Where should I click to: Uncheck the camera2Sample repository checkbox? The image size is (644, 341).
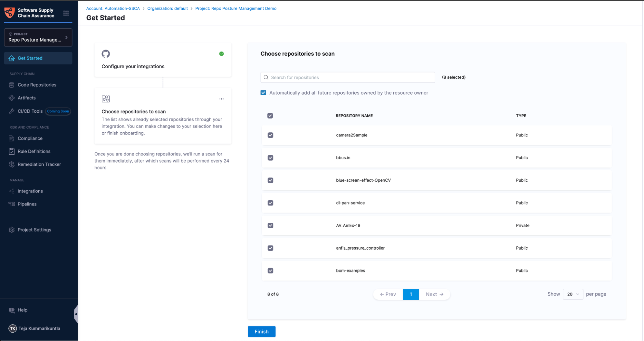point(270,135)
